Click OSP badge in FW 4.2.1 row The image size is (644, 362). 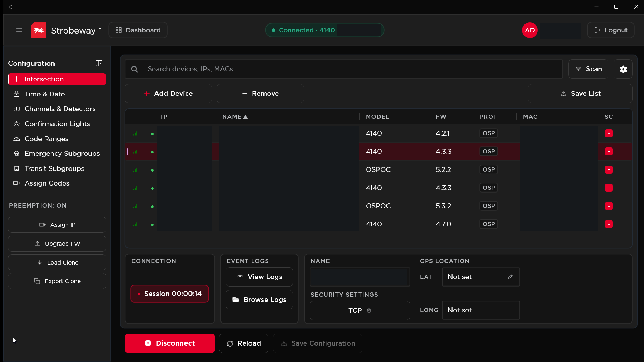(x=489, y=133)
